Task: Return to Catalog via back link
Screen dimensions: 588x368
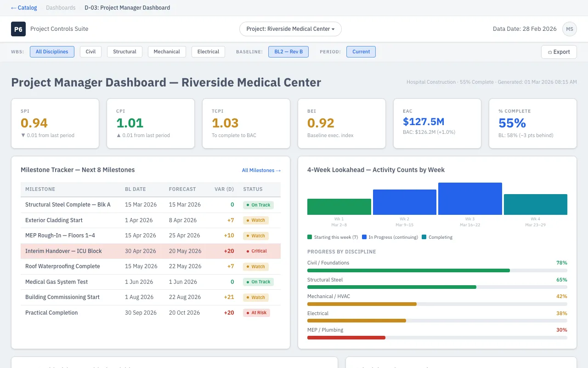Action: [x=24, y=8]
